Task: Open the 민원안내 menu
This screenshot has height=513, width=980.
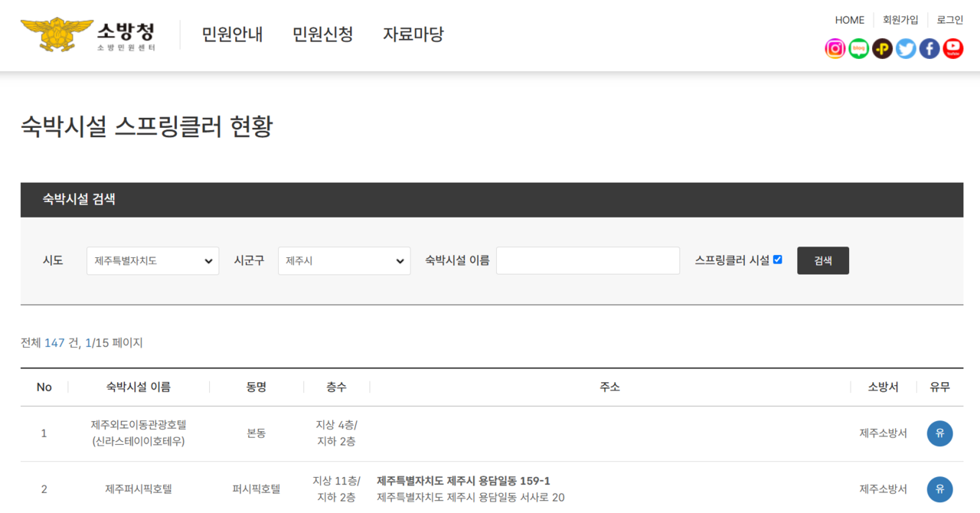Action: tap(232, 34)
